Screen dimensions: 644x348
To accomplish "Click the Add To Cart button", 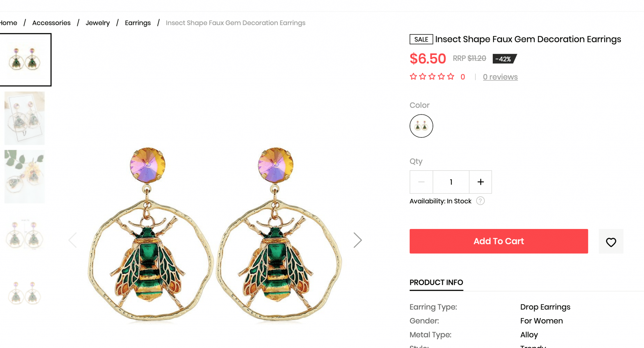I will click(x=499, y=241).
